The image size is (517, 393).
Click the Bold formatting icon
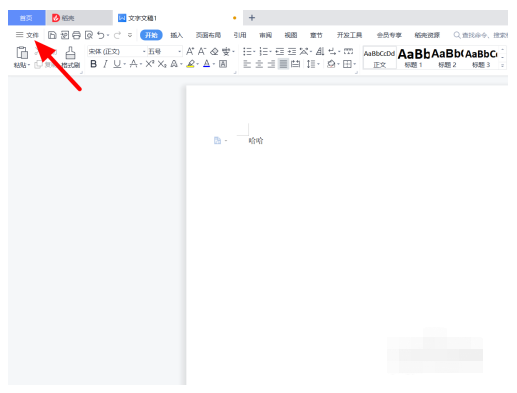point(94,64)
